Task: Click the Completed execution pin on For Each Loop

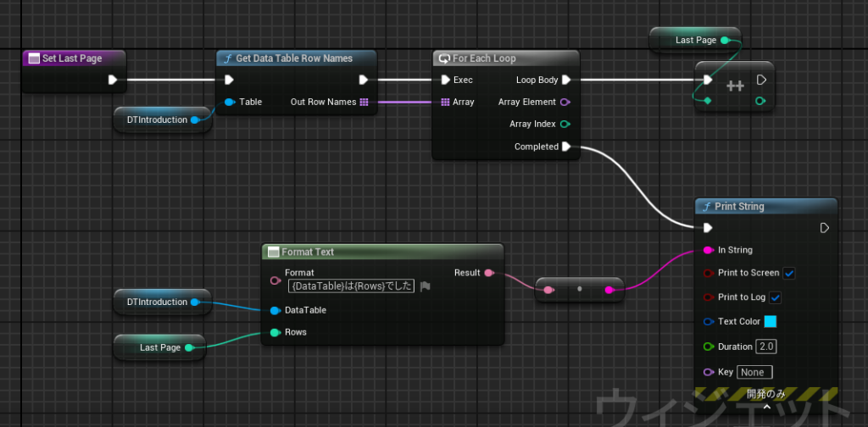Action: [566, 147]
